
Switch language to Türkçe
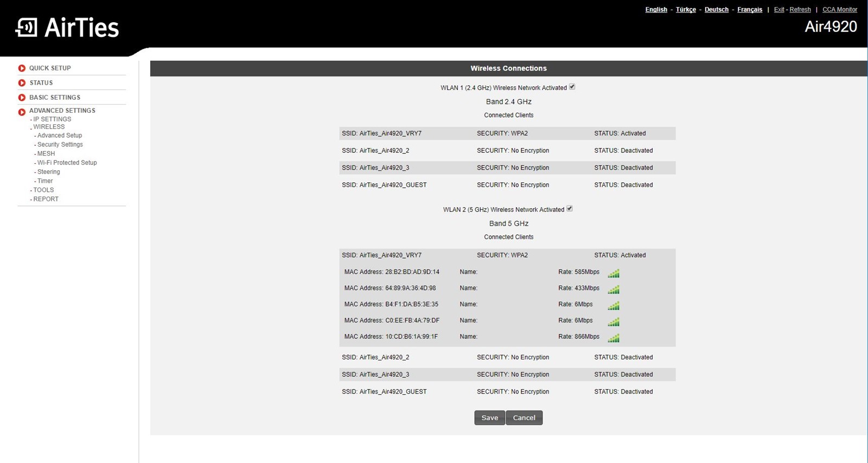[686, 10]
